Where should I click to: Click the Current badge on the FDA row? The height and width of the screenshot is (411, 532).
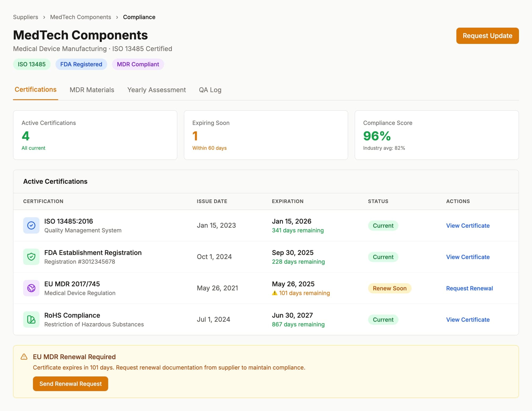pos(383,257)
